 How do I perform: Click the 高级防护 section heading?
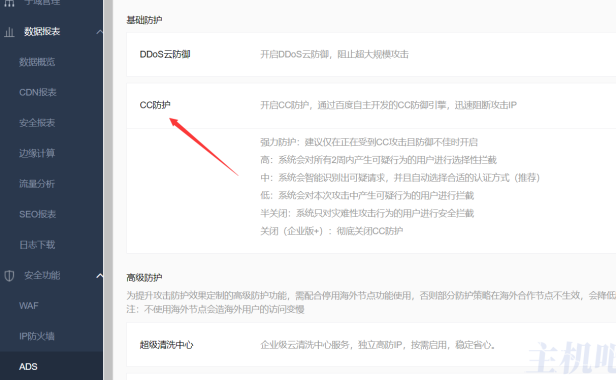144,278
